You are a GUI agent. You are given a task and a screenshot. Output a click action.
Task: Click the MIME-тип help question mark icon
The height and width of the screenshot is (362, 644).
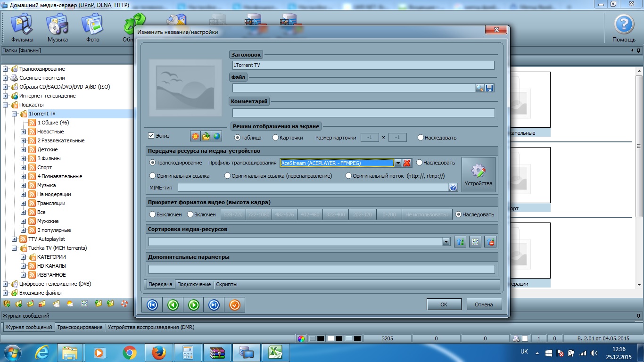tap(453, 188)
